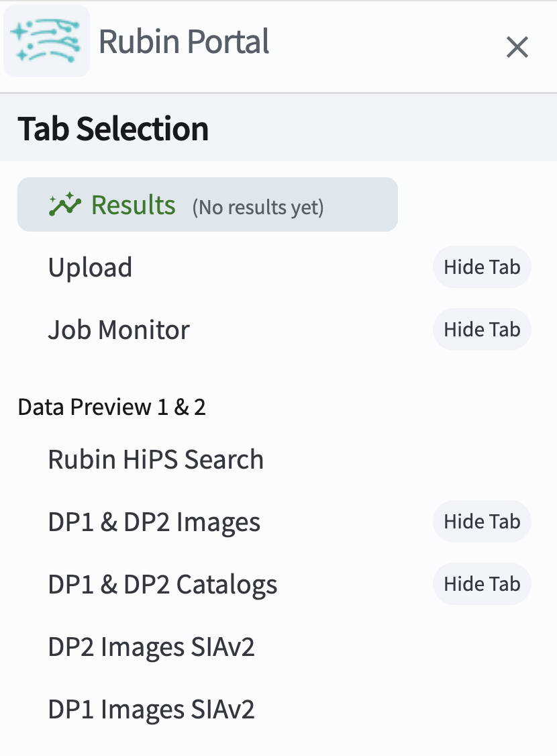
Task: Select the Results tab label
Action: pos(134,205)
